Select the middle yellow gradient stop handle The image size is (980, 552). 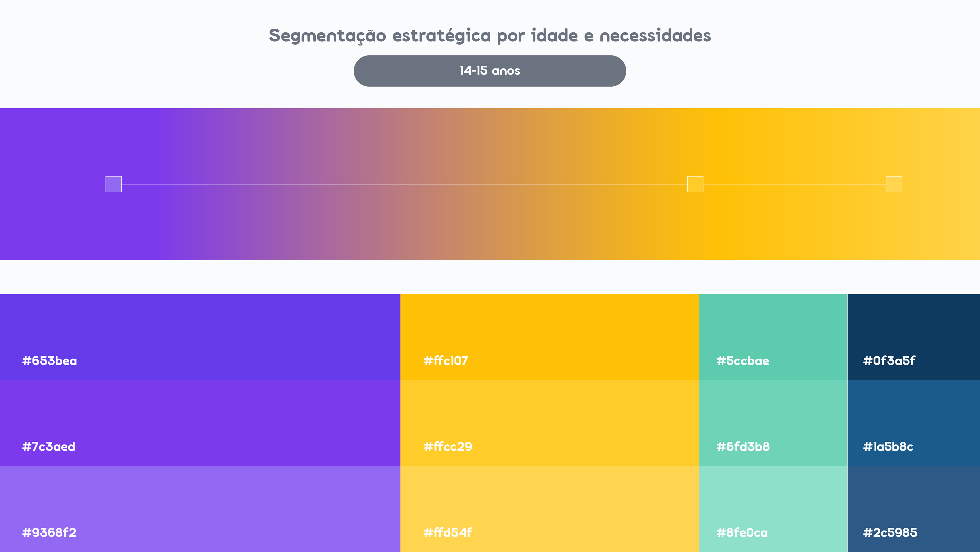pyautogui.click(x=695, y=184)
